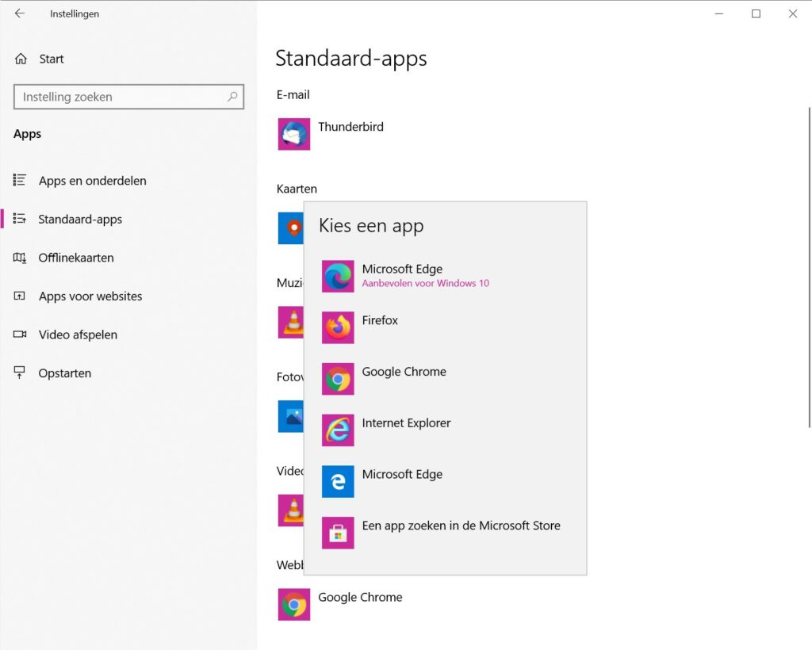This screenshot has height=650, width=812.
Task: Select Standaard-apps in the sidebar
Action: coord(80,220)
